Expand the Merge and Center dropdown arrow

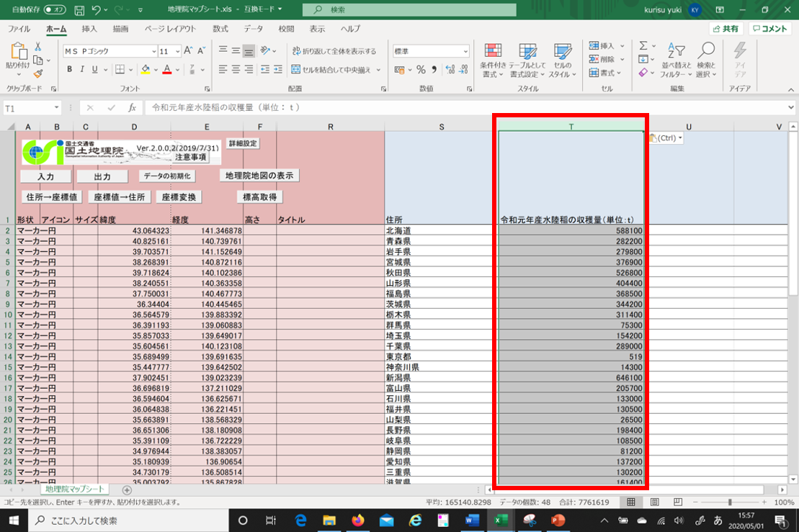pos(379,70)
